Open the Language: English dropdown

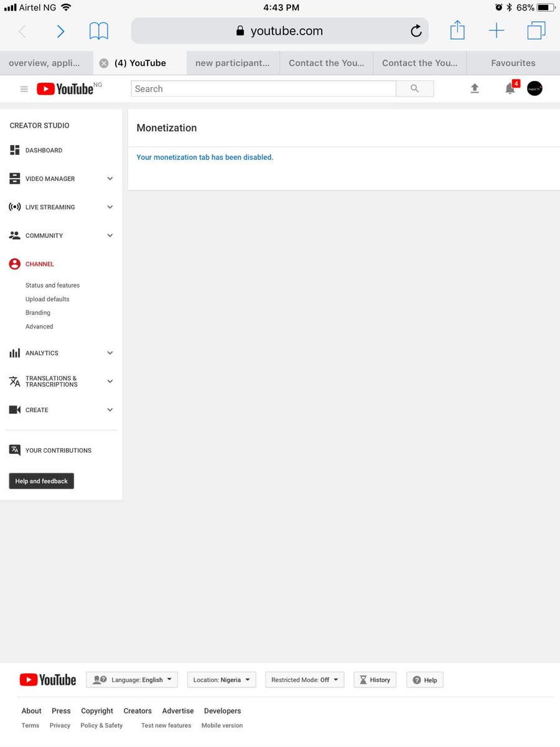(132, 680)
